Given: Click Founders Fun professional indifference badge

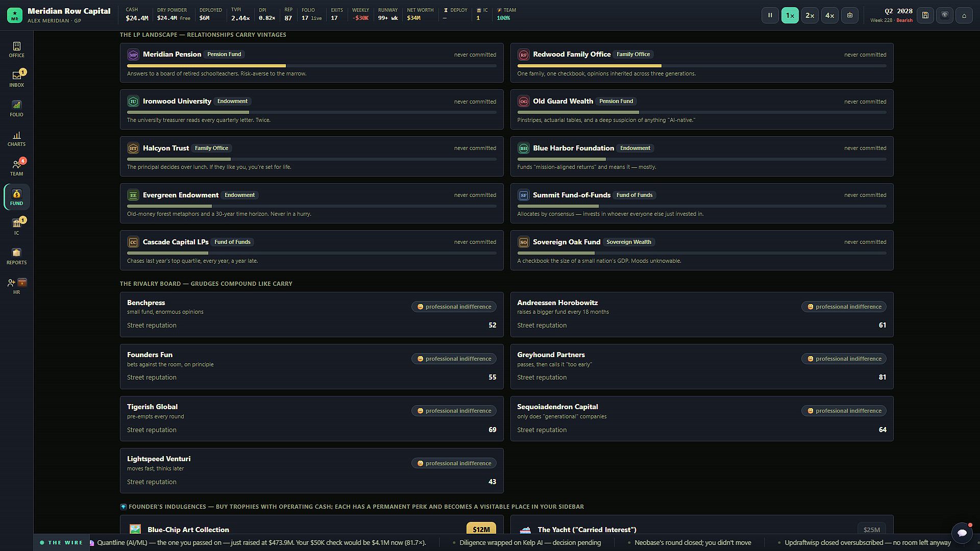Looking at the screenshot, I should 454,359.
